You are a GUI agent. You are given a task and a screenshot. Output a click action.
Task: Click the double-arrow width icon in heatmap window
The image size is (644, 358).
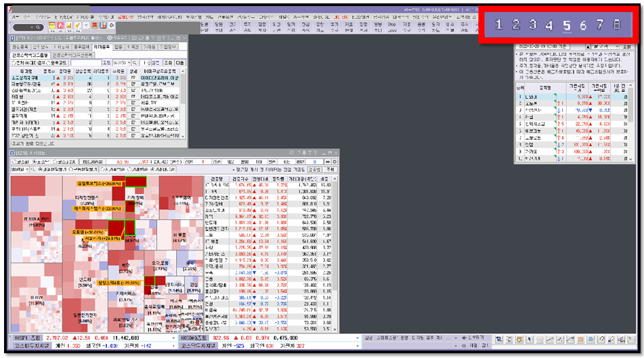327,162
